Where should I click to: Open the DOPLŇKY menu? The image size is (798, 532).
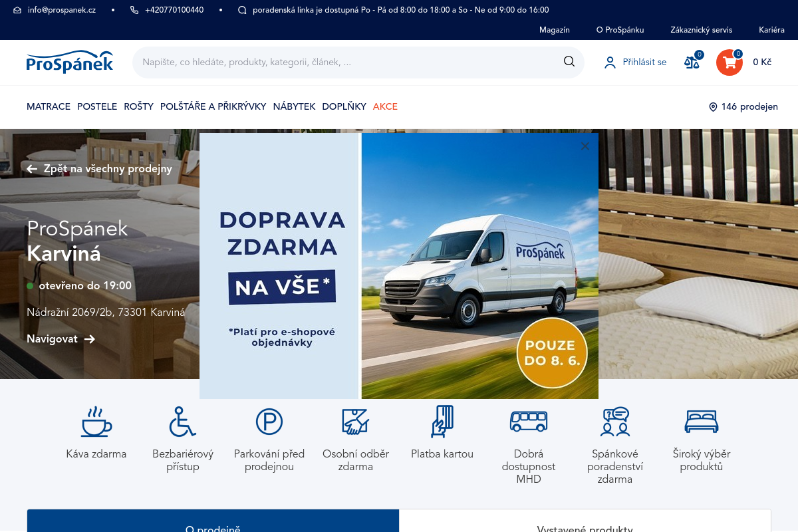(x=344, y=106)
